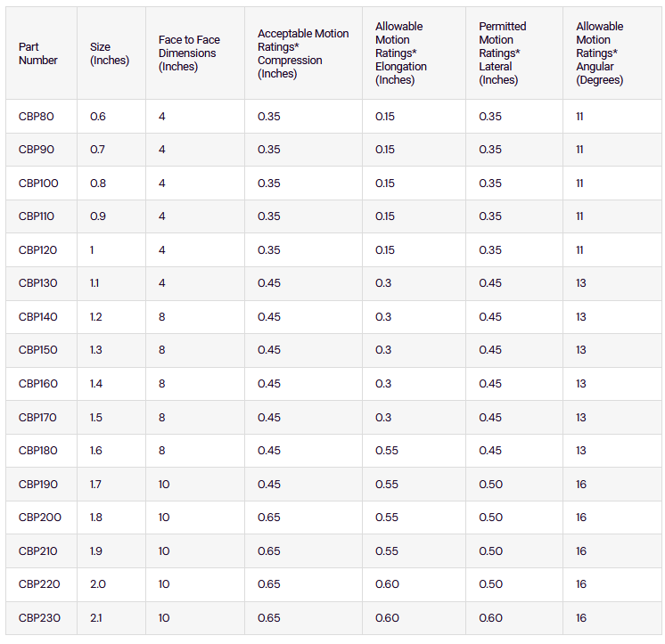Click the Part Number column header
This screenshot has width=665, height=644.
38,53
